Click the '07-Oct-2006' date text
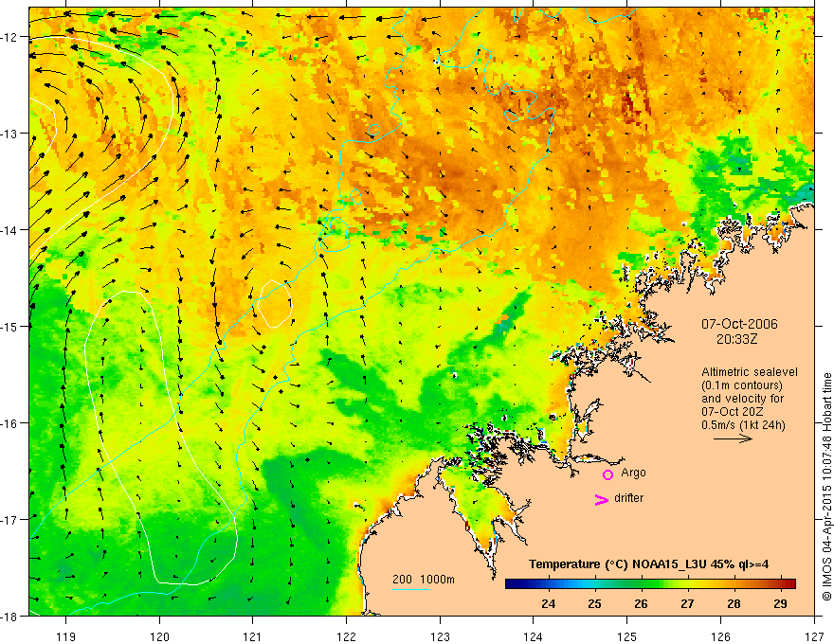The image size is (834, 644). point(739,324)
